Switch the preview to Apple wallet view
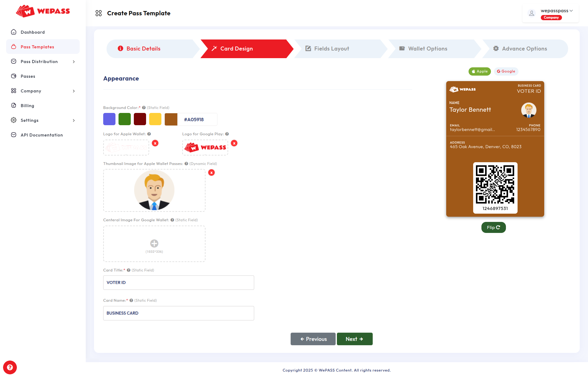 tap(479, 71)
